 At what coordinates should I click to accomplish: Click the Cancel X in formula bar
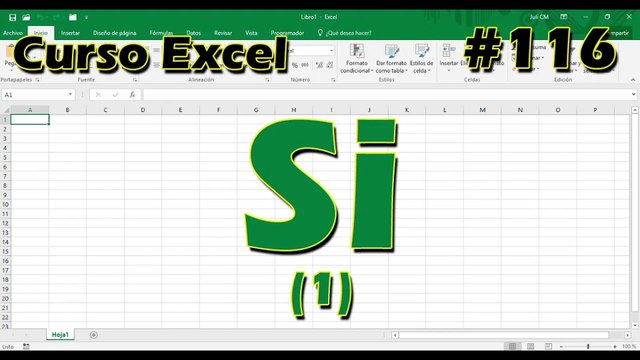[x=98, y=95]
